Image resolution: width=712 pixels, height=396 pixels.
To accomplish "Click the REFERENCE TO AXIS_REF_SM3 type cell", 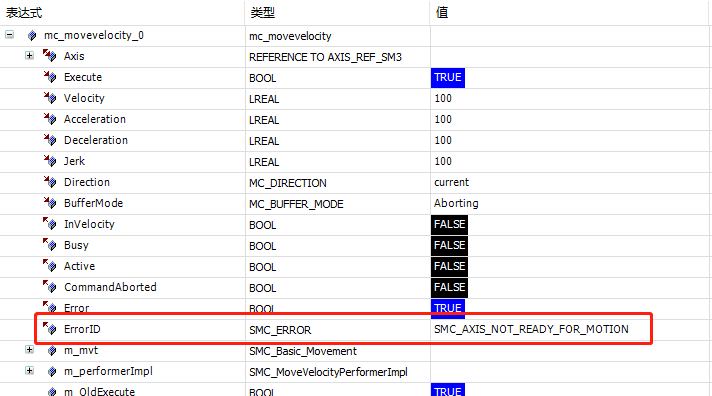I will point(325,57).
